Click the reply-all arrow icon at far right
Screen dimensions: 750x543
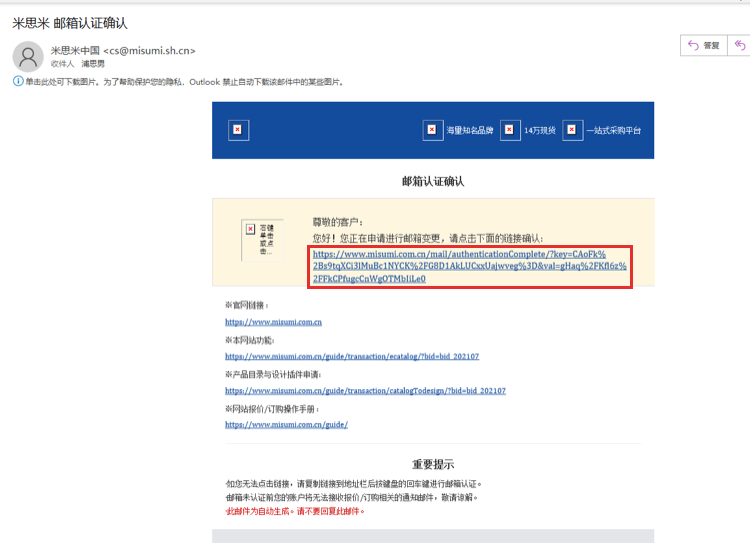tap(740, 45)
